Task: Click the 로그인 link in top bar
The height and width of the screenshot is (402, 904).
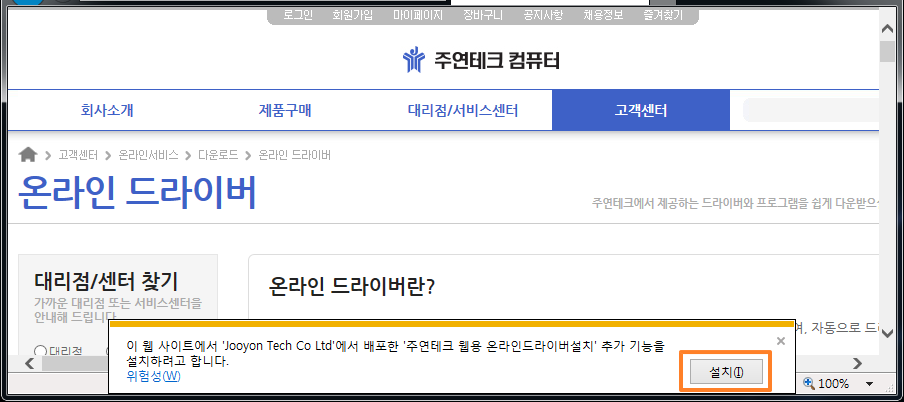Action: 297,15
